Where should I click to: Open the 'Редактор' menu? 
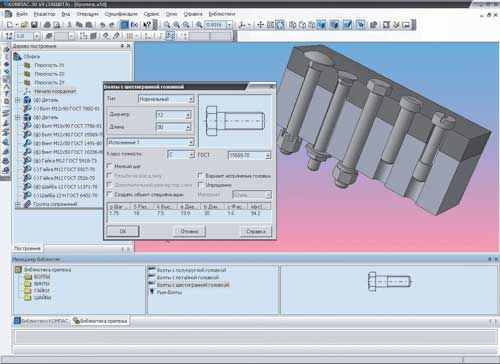(44, 14)
